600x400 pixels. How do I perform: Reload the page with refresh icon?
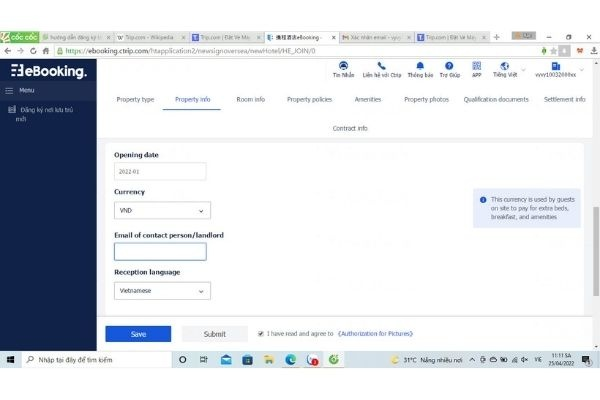(x=33, y=51)
